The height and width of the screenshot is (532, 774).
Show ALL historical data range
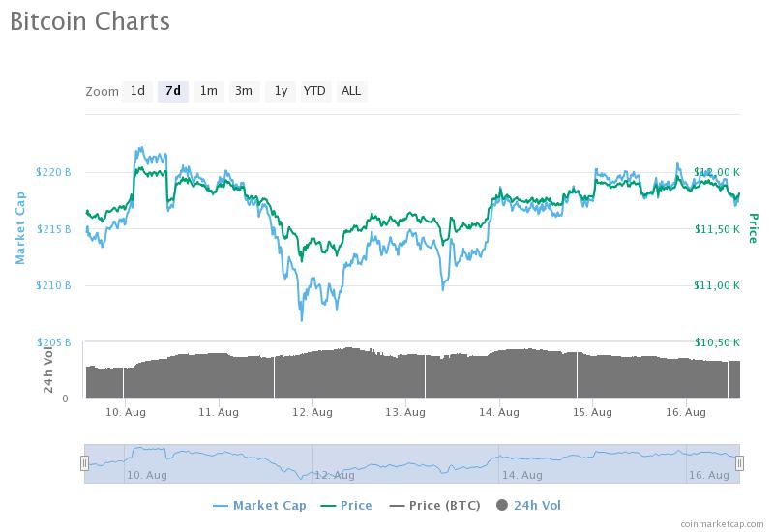pos(351,91)
